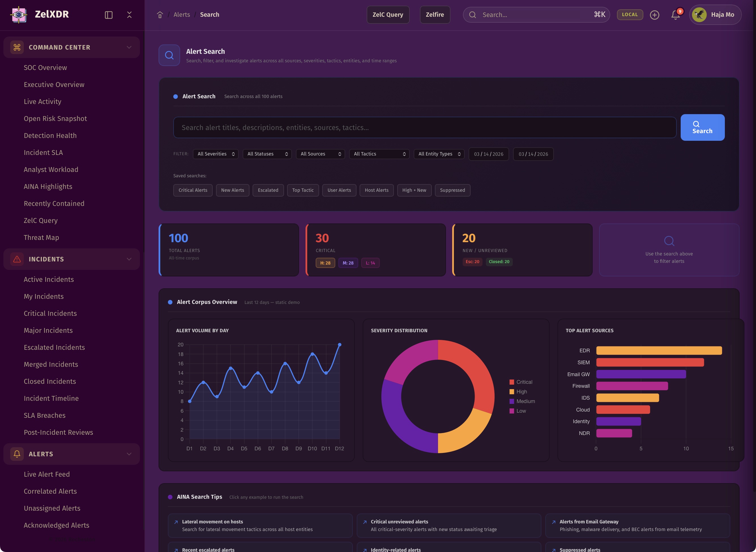Collapse the Alerts sidebar section chevron
Image resolution: width=756 pixels, height=552 pixels.
tap(129, 454)
